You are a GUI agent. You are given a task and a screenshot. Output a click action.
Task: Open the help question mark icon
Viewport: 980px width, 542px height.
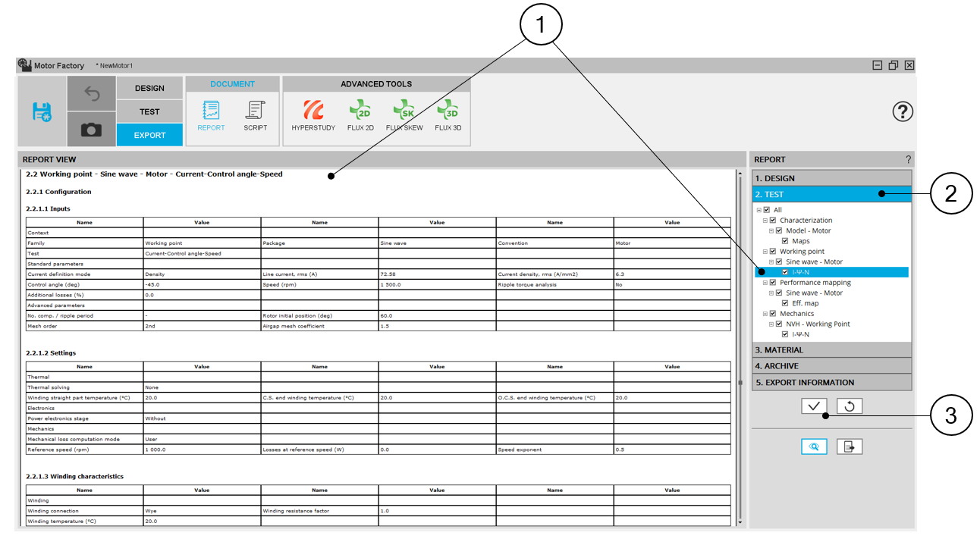[903, 112]
